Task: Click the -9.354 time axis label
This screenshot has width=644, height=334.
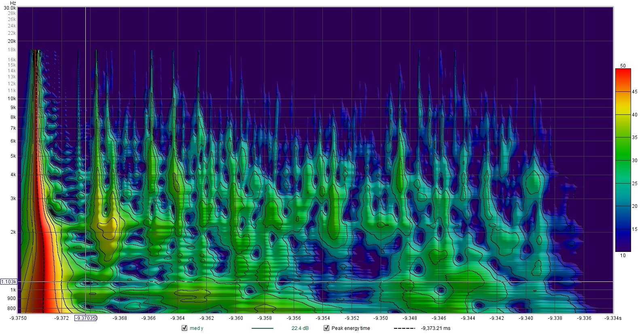Action: [323, 318]
